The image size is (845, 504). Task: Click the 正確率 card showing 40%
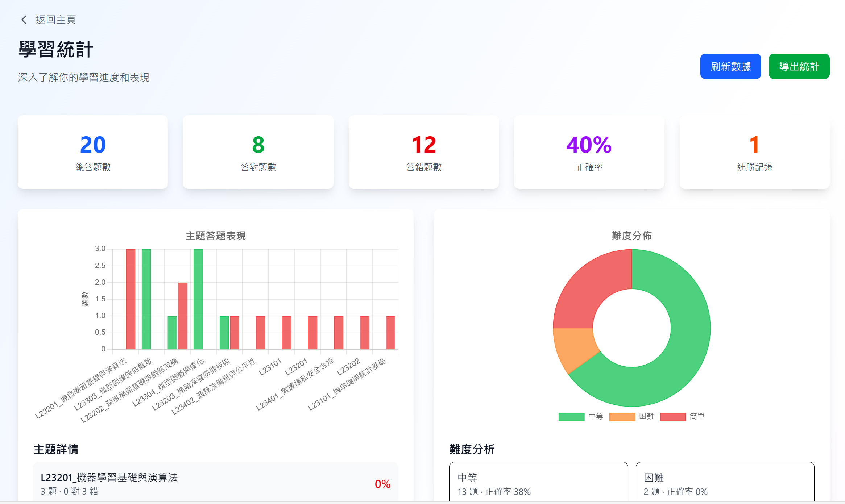pos(589,152)
